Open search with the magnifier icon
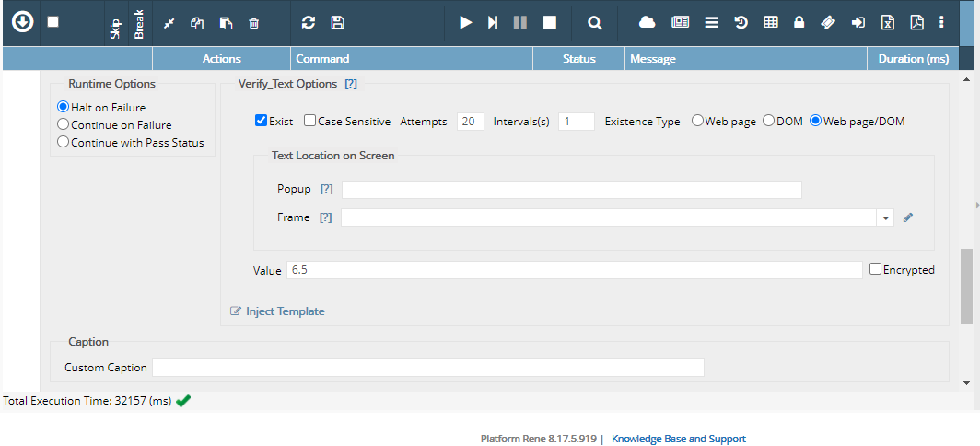 pos(595,22)
